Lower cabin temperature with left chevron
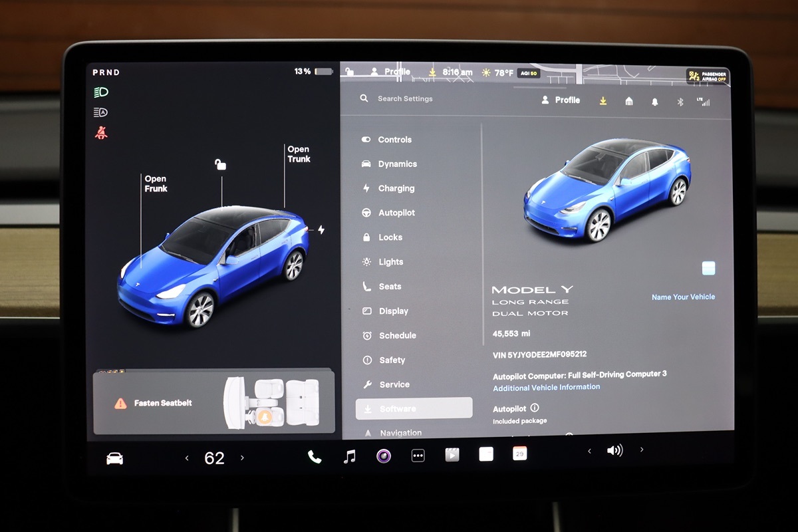This screenshot has width=798, height=532. coord(187,458)
